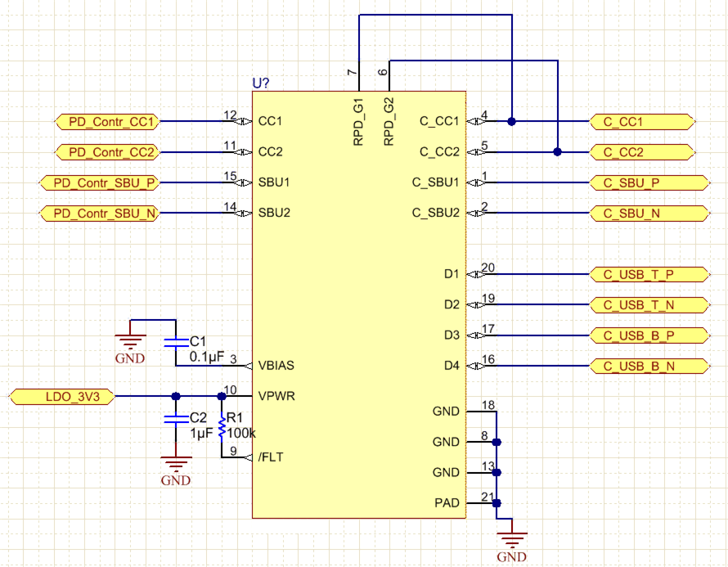Select the PD_Contr_CC1 port
Screen dimensions: 728x567
106,120
